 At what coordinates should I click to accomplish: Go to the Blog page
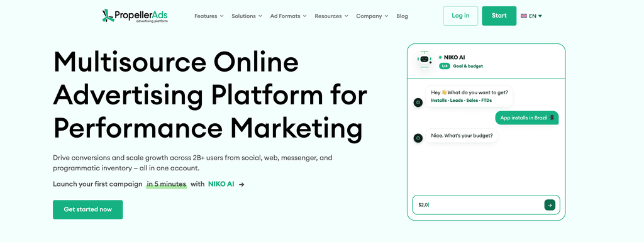point(402,16)
